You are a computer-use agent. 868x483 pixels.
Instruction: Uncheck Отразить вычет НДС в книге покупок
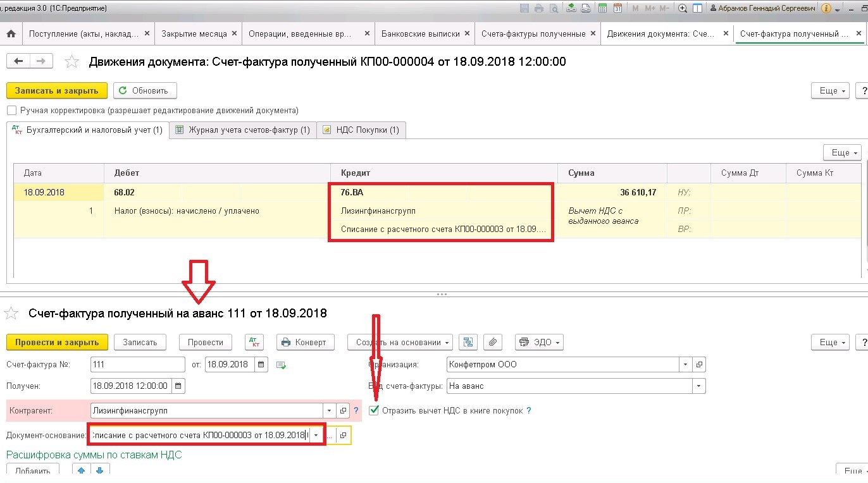375,410
